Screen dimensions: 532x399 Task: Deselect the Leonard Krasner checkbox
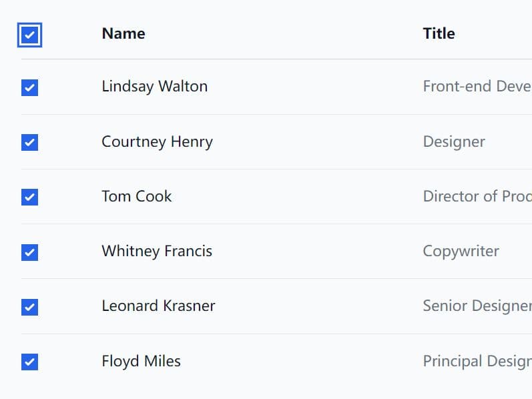click(x=29, y=307)
